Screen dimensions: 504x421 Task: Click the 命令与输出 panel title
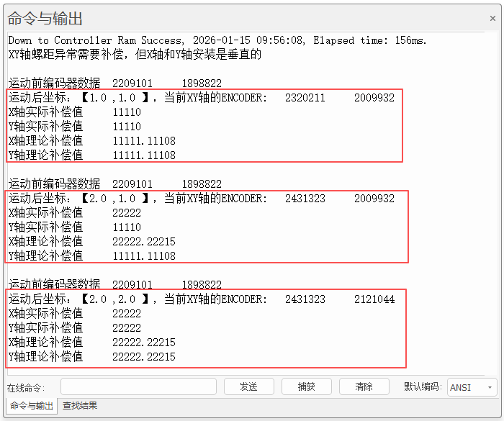click(45, 18)
